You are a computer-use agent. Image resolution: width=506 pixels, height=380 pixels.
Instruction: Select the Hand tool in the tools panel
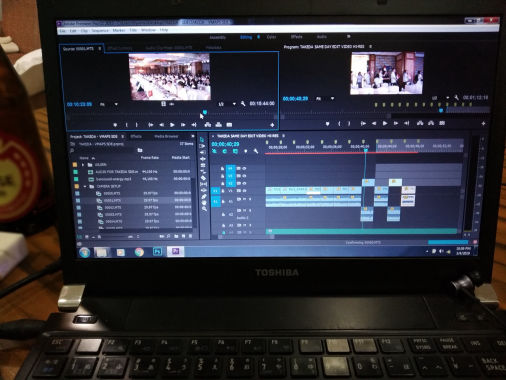[x=204, y=203]
